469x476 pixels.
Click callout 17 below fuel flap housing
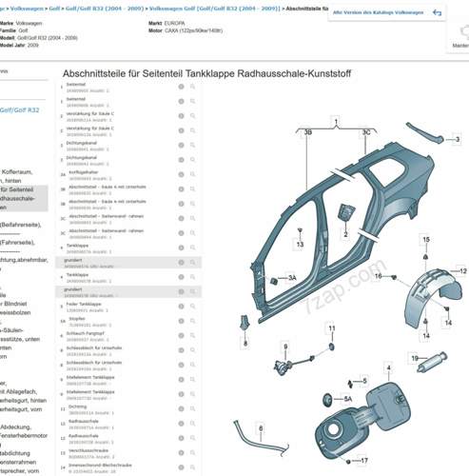click(364, 460)
